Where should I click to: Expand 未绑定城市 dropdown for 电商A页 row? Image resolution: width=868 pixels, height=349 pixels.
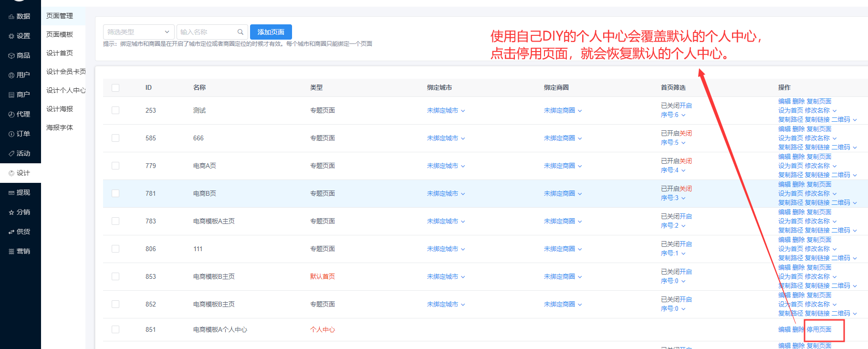point(446,166)
